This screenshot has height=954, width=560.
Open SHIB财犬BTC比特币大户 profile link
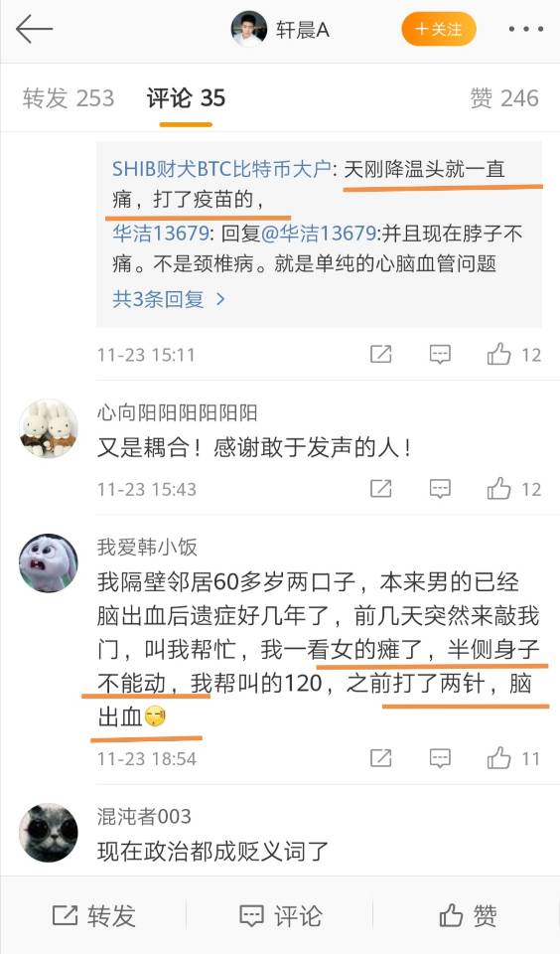click(x=221, y=169)
